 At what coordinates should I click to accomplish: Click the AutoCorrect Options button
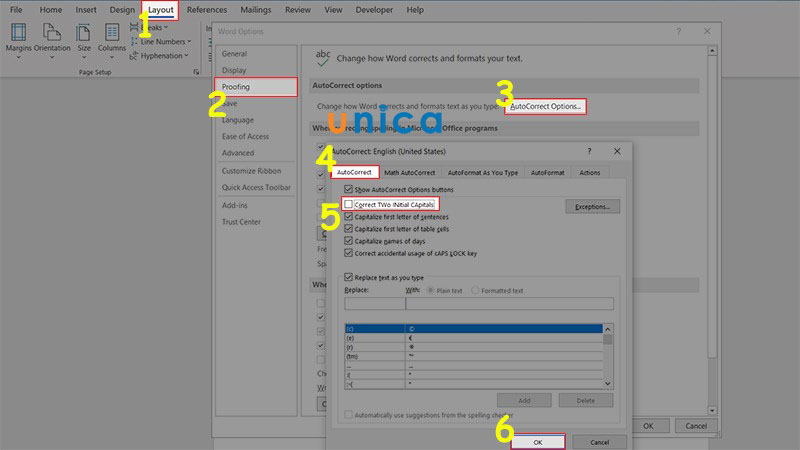click(x=545, y=105)
